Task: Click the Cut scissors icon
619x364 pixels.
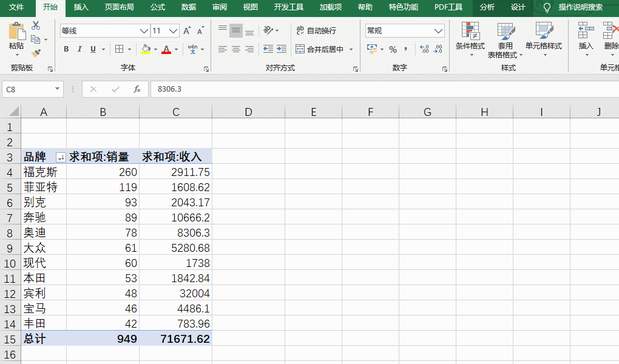Action: click(36, 25)
